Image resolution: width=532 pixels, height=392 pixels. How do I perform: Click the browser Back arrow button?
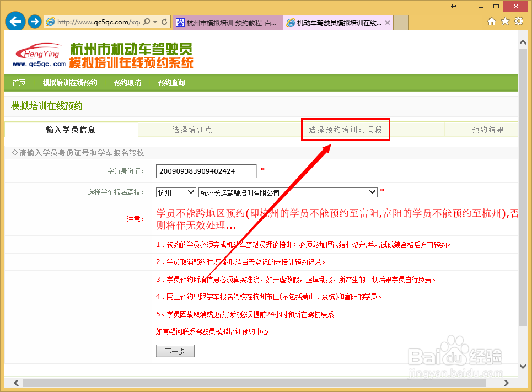[15, 22]
